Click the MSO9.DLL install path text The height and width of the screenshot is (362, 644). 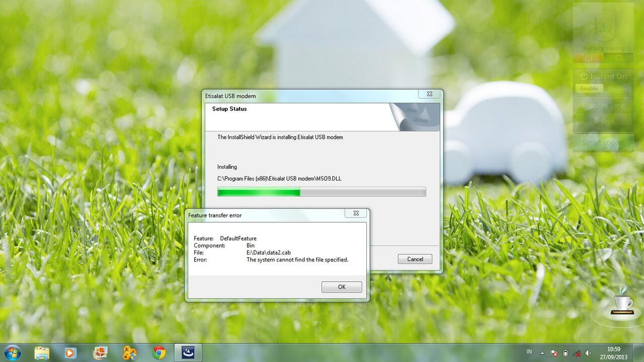click(x=279, y=178)
